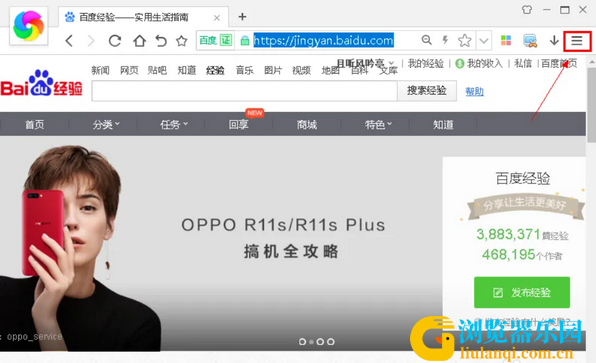Viewport: 596px width, 363px height.
Task: Select the third banner carousel dot
Action: (x=320, y=342)
